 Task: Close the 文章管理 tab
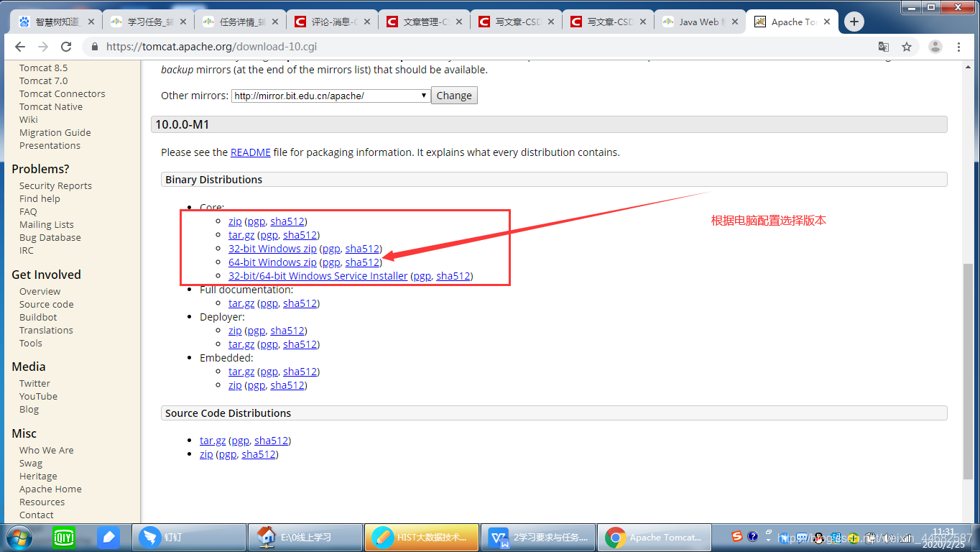458,22
